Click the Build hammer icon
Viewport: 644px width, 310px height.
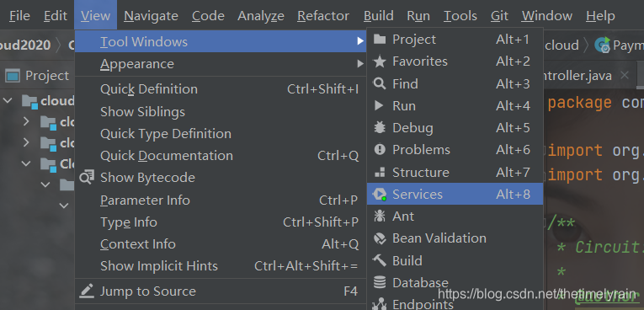point(380,260)
